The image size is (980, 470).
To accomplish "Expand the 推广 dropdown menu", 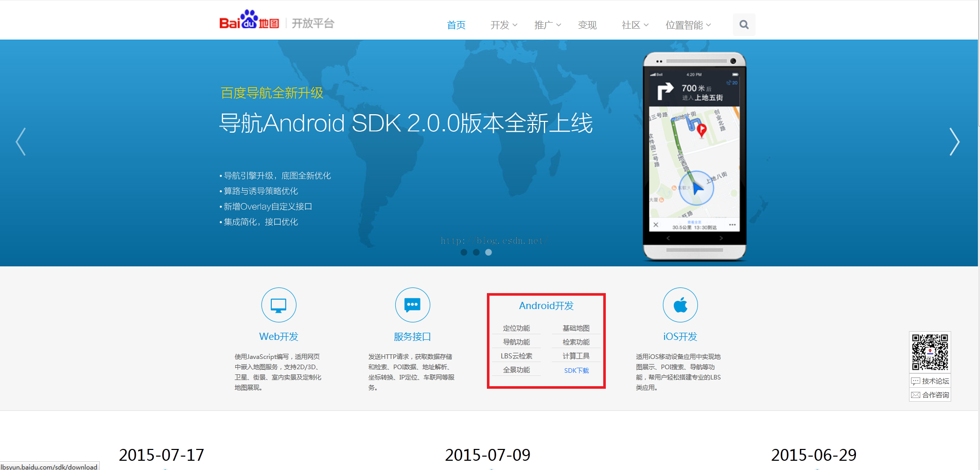I will 548,25.
